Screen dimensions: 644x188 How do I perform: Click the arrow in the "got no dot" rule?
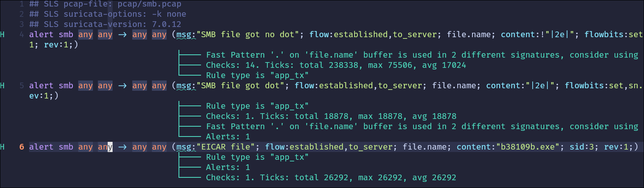(122, 35)
